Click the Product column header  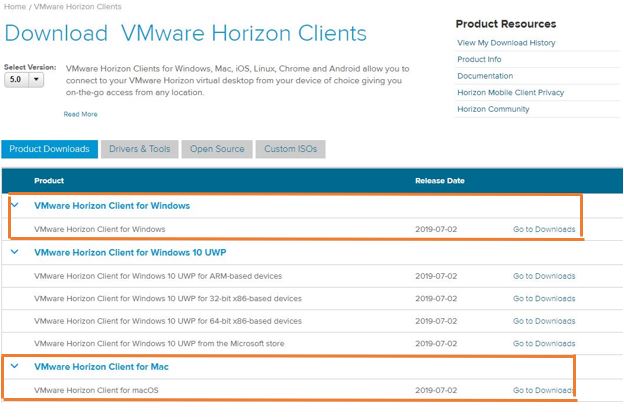(49, 181)
